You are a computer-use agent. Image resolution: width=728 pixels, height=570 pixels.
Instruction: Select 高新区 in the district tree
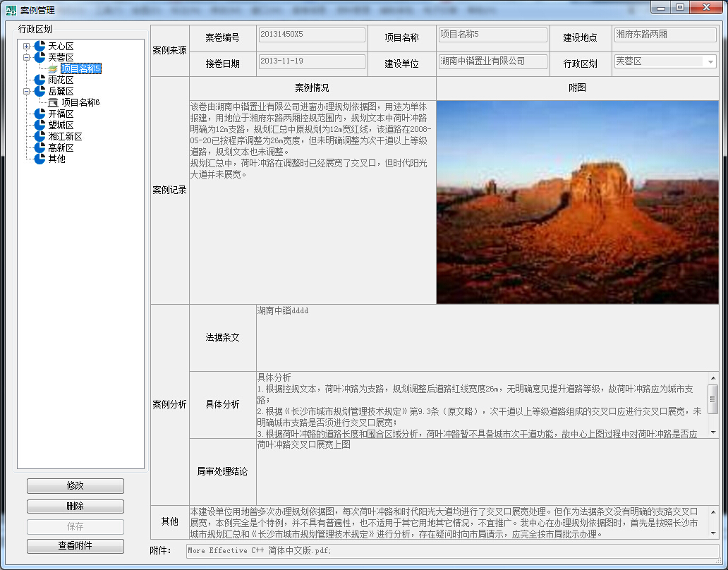(61, 147)
